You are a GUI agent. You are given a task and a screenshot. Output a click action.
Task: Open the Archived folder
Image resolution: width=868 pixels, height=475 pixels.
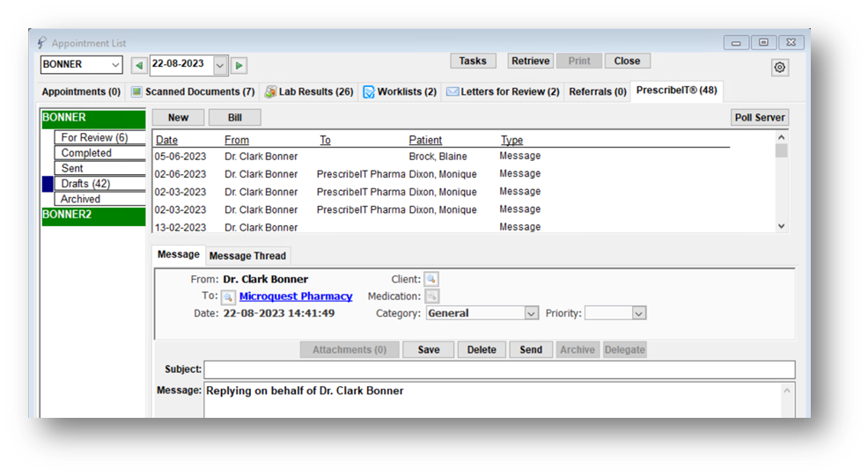pyautogui.click(x=99, y=199)
